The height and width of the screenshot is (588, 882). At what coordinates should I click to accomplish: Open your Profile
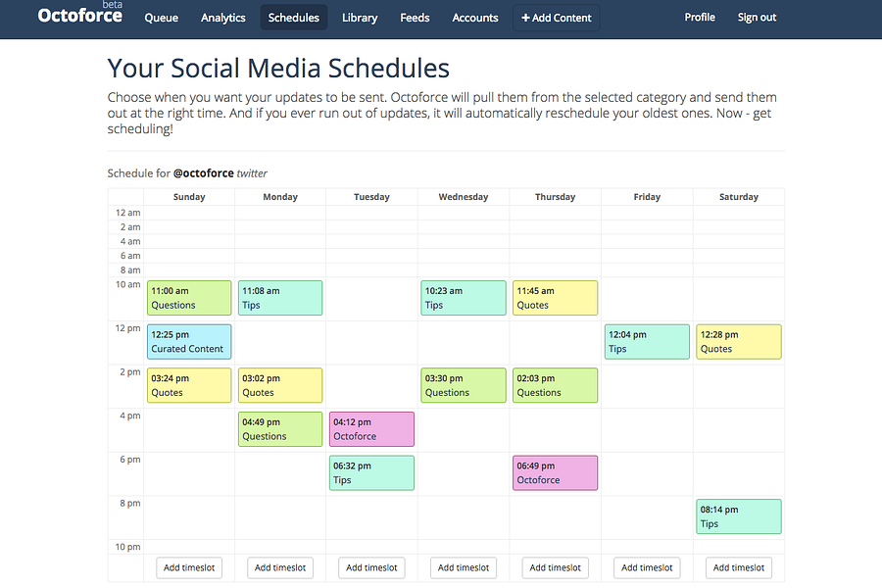click(x=700, y=18)
